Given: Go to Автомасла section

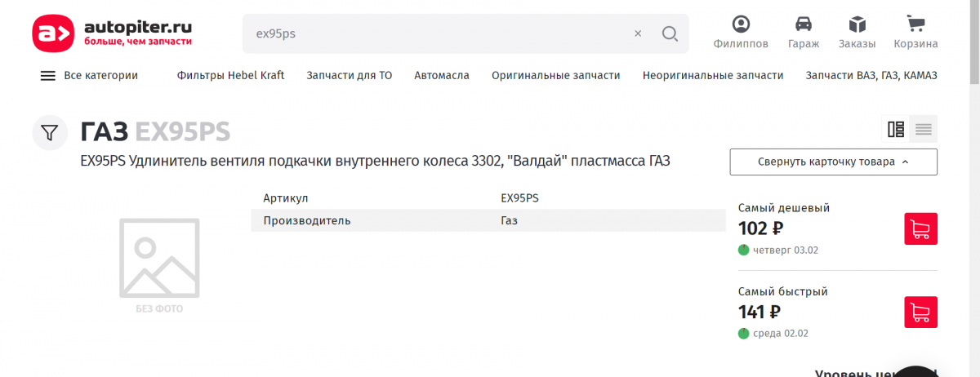Looking at the screenshot, I should tap(441, 75).
